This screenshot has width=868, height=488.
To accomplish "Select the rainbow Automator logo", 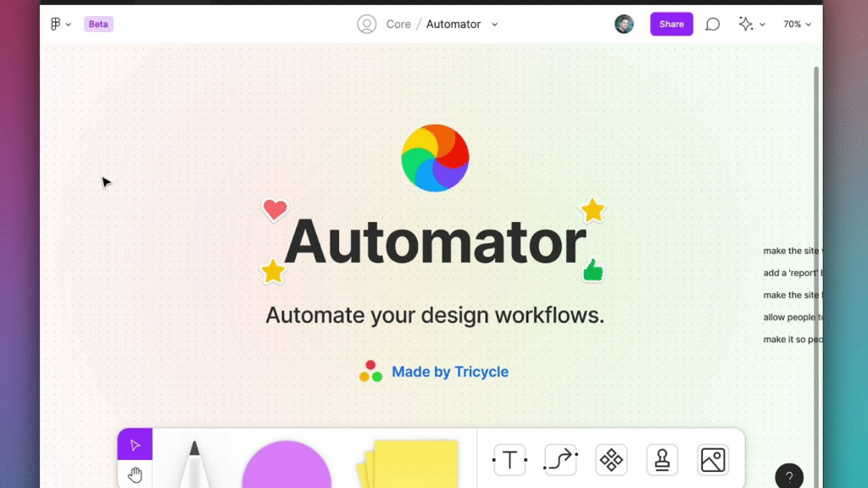I will pyautogui.click(x=435, y=158).
